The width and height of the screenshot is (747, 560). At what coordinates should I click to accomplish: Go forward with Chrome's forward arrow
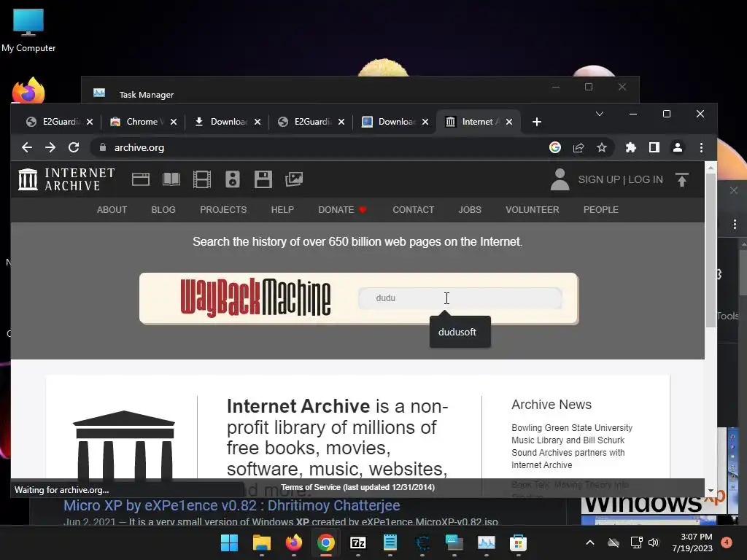(50, 147)
